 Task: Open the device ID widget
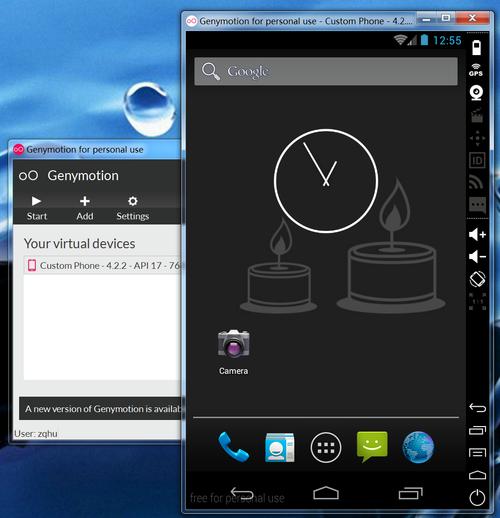[x=477, y=161]
